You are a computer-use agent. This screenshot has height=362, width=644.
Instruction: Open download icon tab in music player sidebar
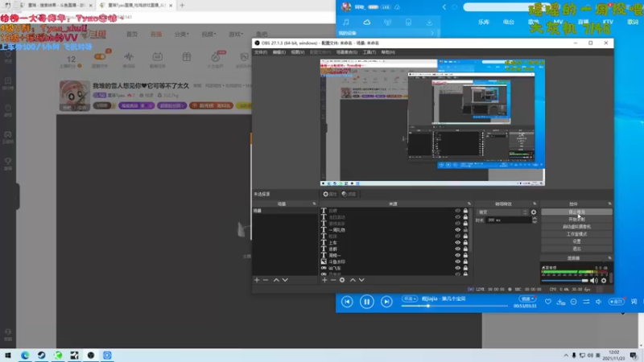click(429, 23)
